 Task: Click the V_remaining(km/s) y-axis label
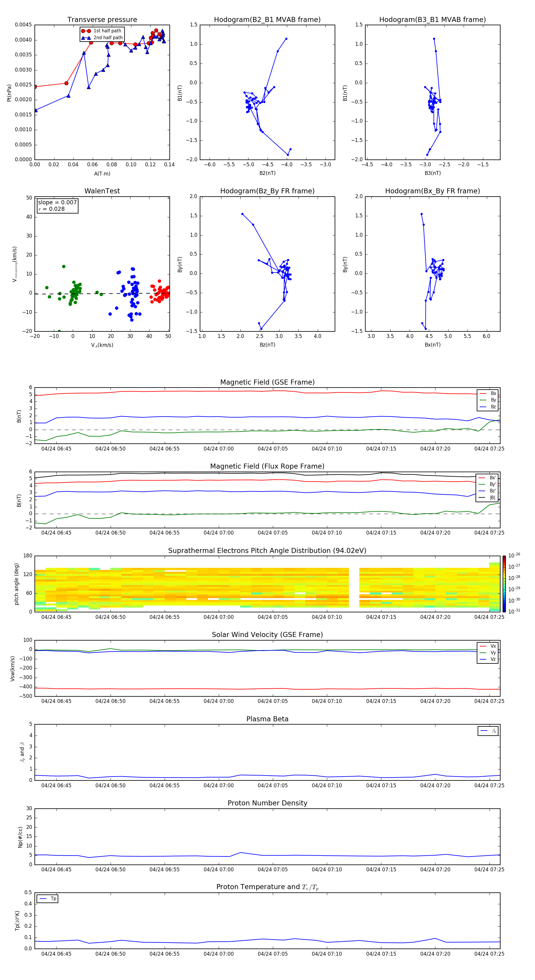(x=15, y=264)
